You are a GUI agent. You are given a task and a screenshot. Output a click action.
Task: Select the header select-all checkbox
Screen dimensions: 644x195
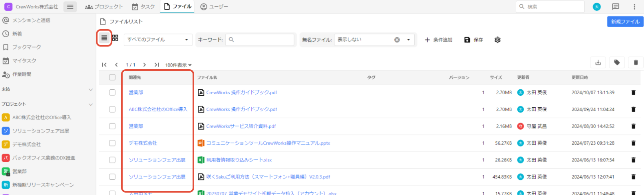coord(112,77)
